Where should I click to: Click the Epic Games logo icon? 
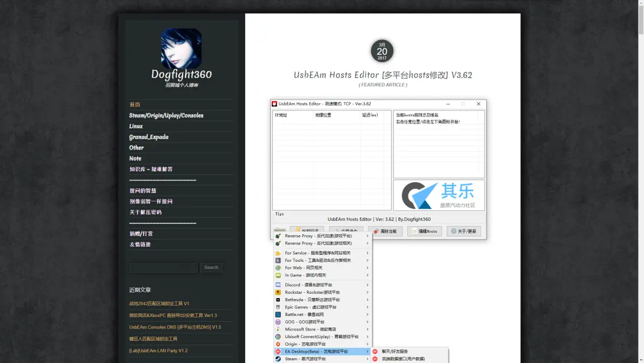(278, 307)
